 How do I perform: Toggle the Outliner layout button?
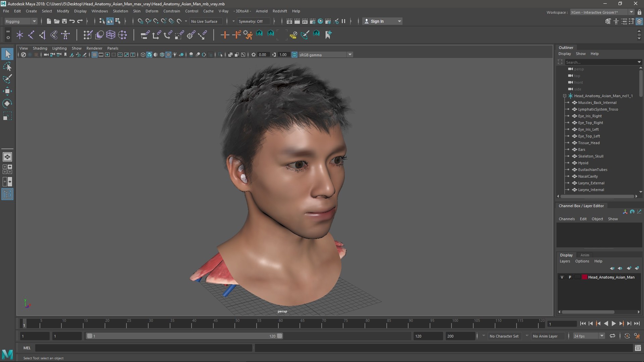(x=7, y=194)
